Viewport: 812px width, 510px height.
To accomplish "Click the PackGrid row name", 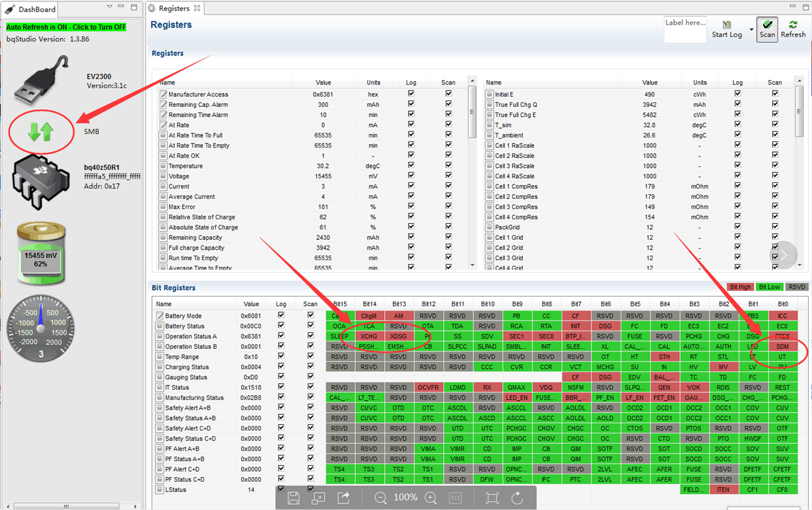I will (x=508, y=227).
